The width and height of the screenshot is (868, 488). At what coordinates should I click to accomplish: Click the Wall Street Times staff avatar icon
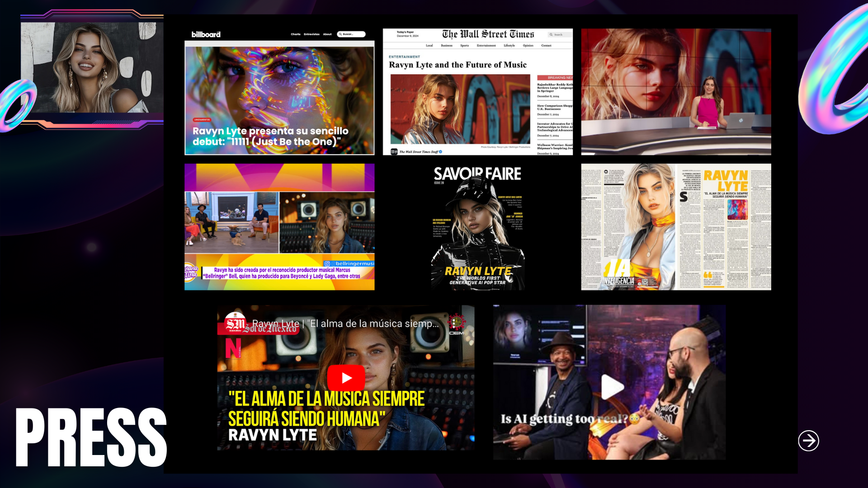tap(394, 152)
